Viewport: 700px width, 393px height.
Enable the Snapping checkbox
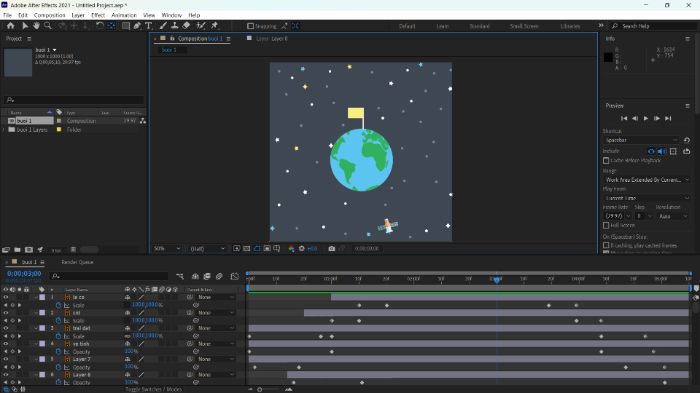250,26
